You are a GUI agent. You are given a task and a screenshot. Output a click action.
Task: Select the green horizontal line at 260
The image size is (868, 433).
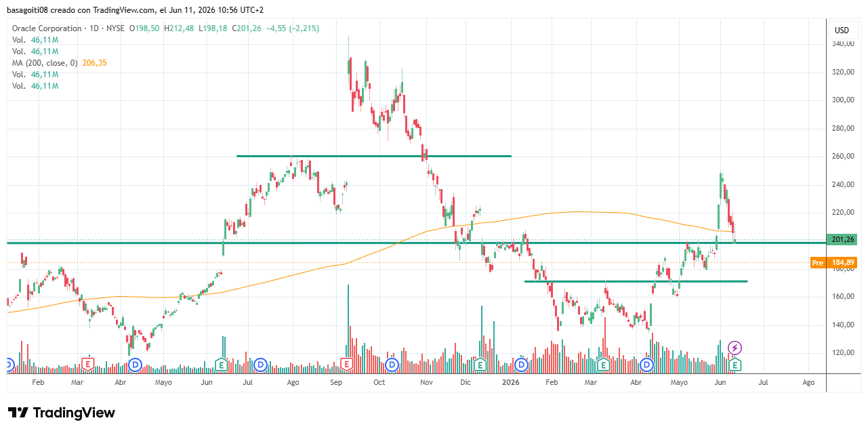click(373, 156)
